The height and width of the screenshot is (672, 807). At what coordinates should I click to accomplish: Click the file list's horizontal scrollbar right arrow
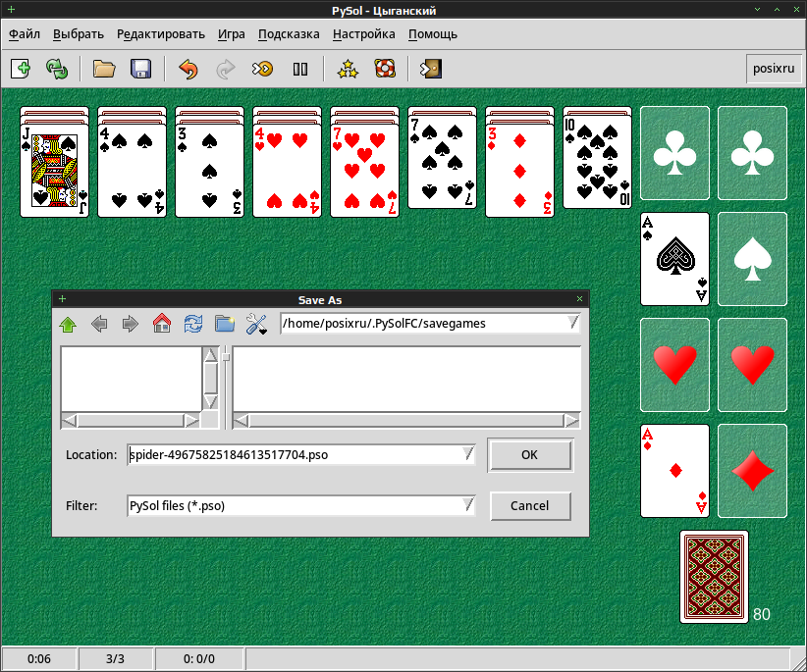point(571,421)
